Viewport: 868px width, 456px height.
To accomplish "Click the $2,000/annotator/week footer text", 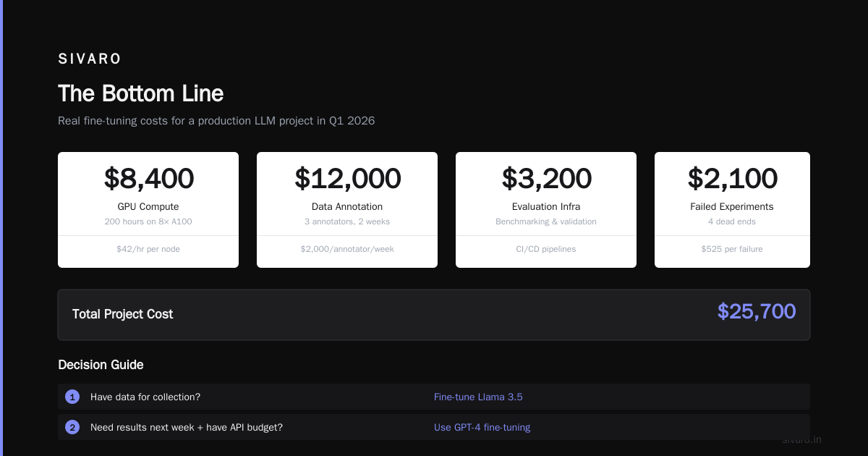I will click(x=347, y=249).
